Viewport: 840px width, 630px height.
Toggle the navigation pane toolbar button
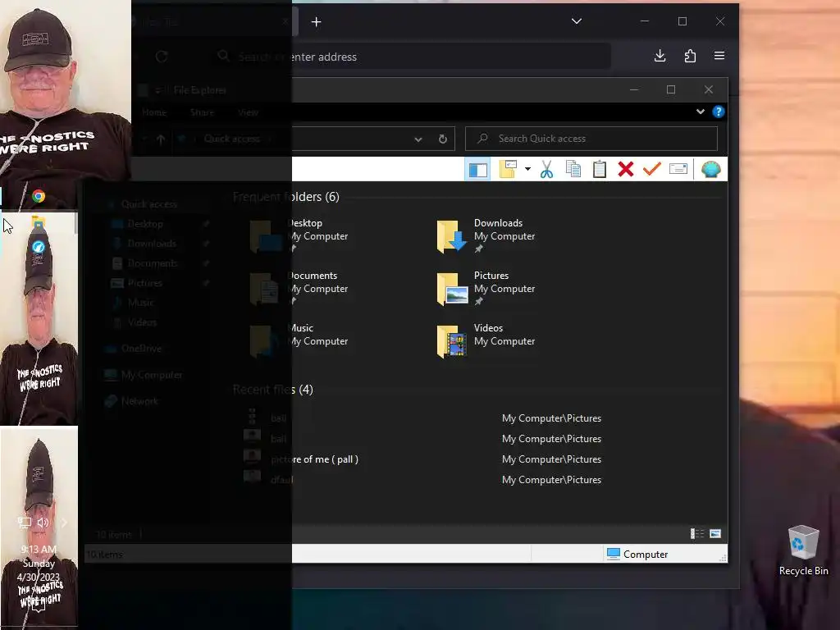pos(477,170)
